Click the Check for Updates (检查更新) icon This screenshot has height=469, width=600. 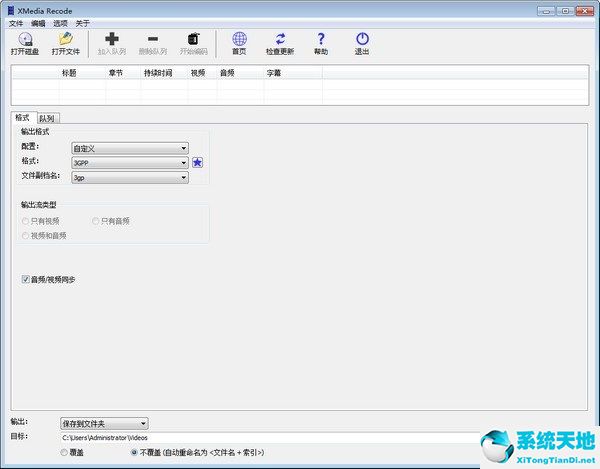(280, 39)
